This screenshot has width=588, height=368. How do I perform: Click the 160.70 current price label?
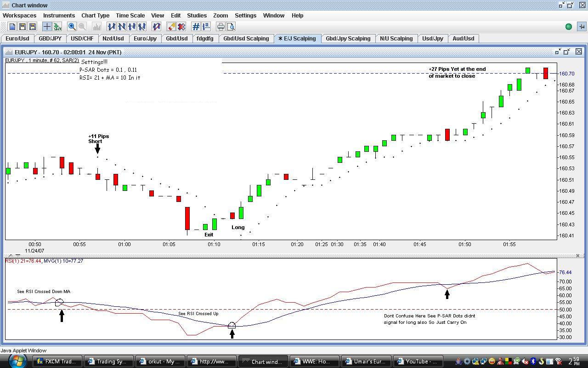566,74
